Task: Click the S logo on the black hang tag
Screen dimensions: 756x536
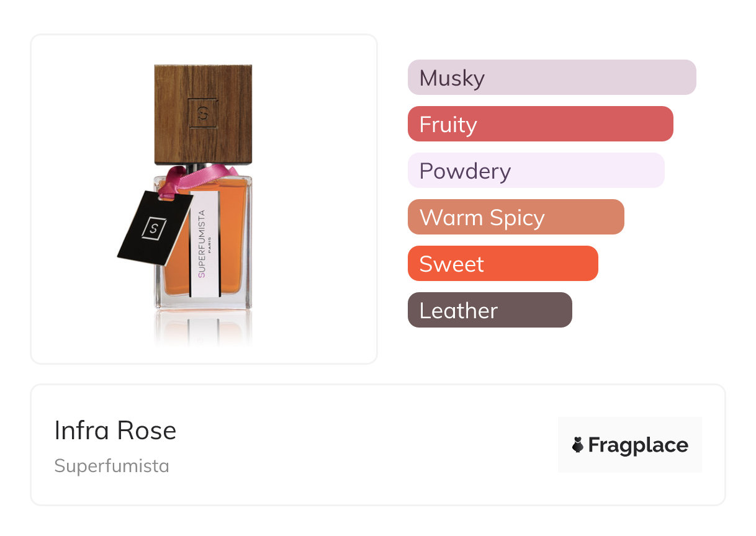Action: click(x=153, y=228)
